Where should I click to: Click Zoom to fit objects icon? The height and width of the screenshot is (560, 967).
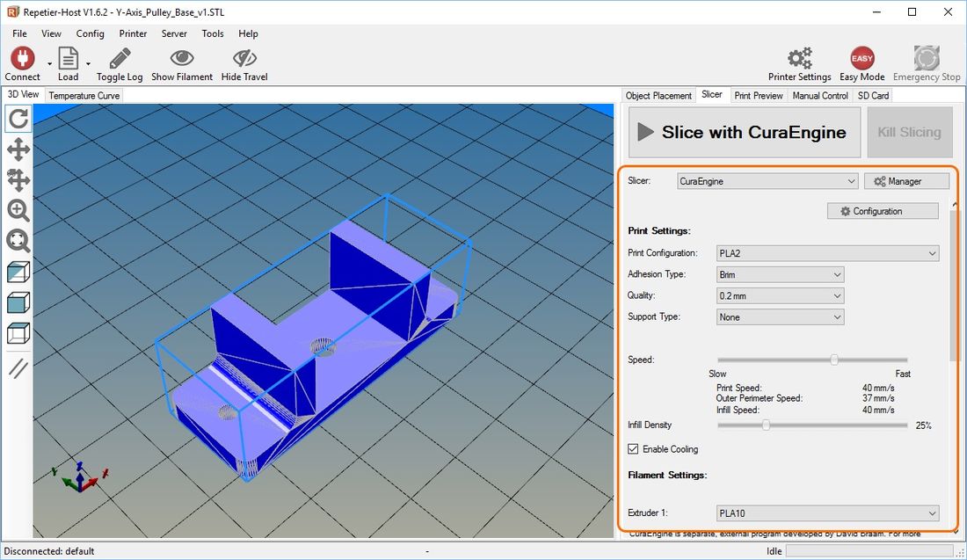point(18,241)
